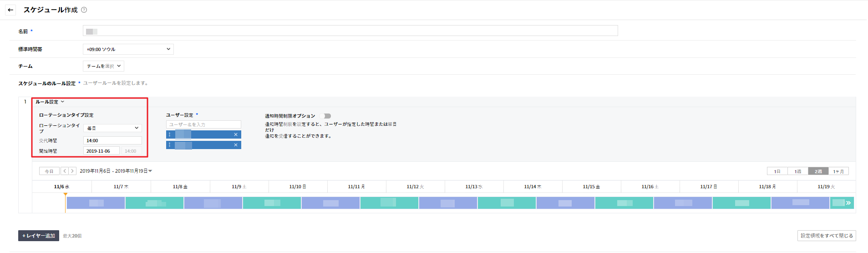868x253 pixels.
Task: Switch the timeline view to 1ヶ月
Action: (838, 171)
